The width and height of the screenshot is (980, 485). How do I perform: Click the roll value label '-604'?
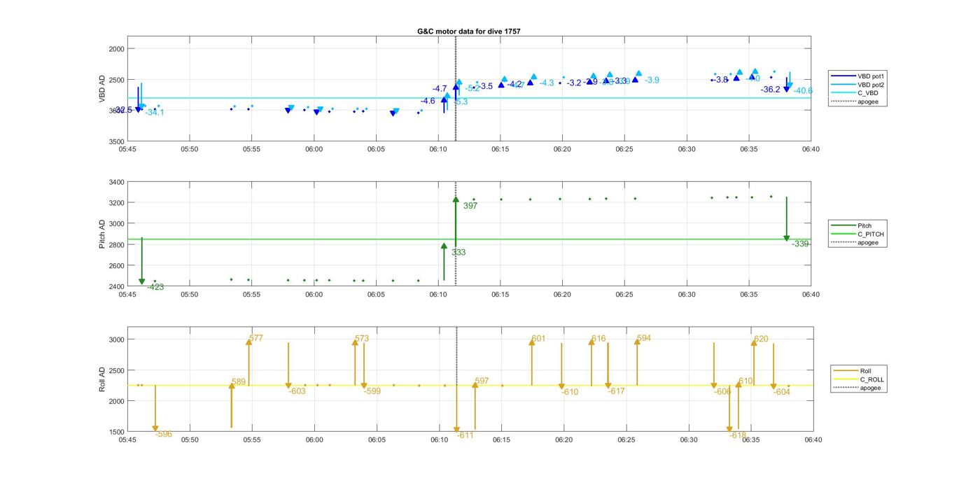pyautogui.click(x=782, y=392)
